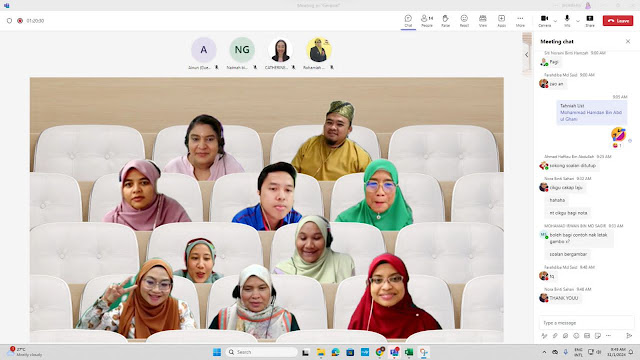Click the mention link Muhammad Hamdan
Screen dimensions: 640x360
coord(591,116)
